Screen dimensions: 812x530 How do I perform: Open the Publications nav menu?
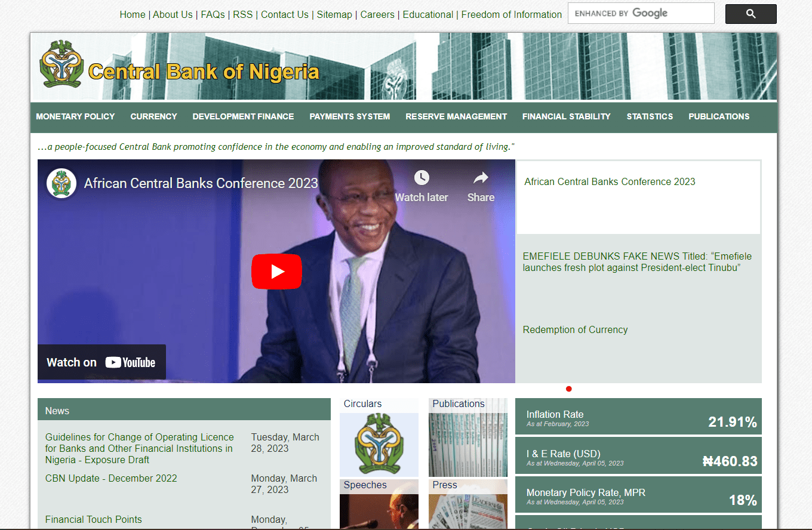[x=719, y=116]
